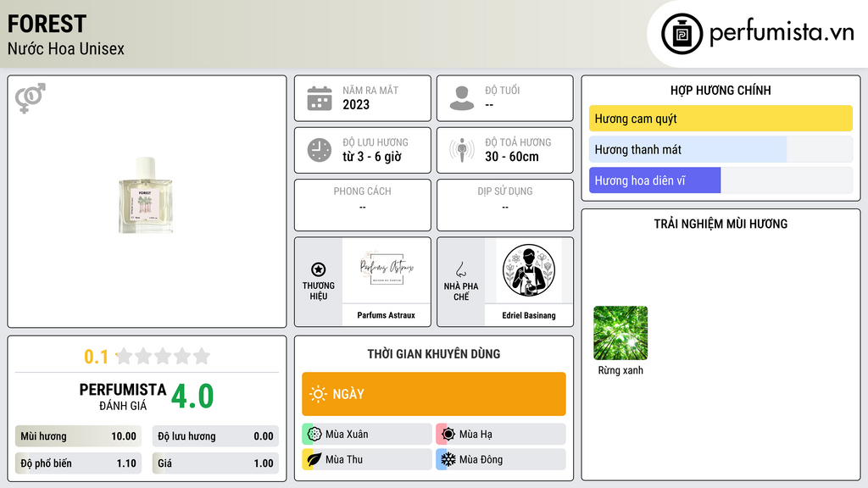Click the autumn leaf icon

[x=314, y=459]
